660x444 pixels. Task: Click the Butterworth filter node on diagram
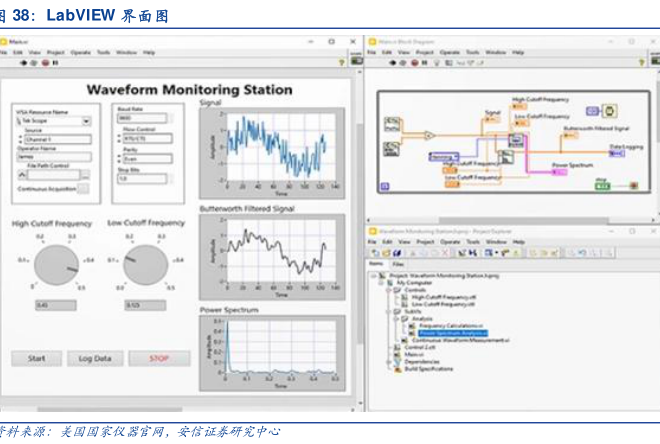(x=508, y=157)
